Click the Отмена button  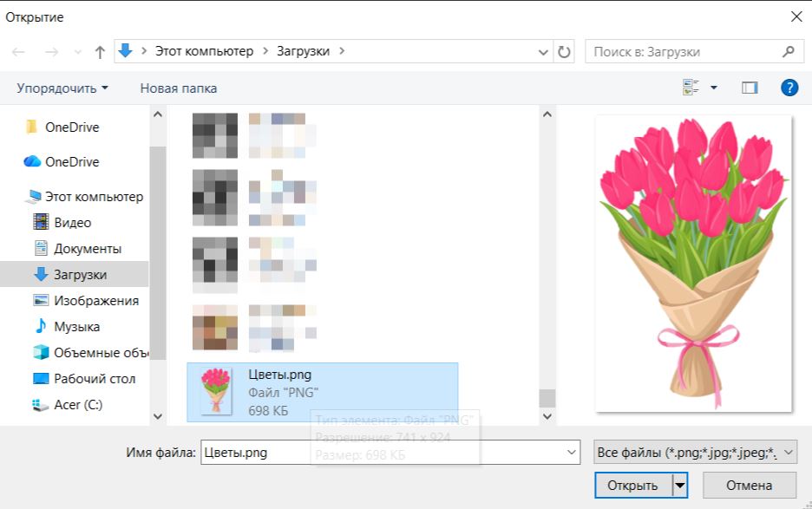(750, 486)
